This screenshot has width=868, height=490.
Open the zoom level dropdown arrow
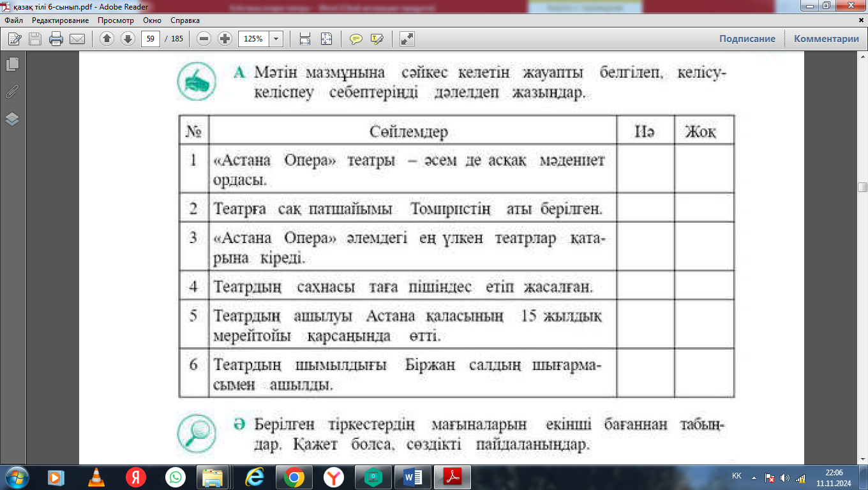coord(276,39)
